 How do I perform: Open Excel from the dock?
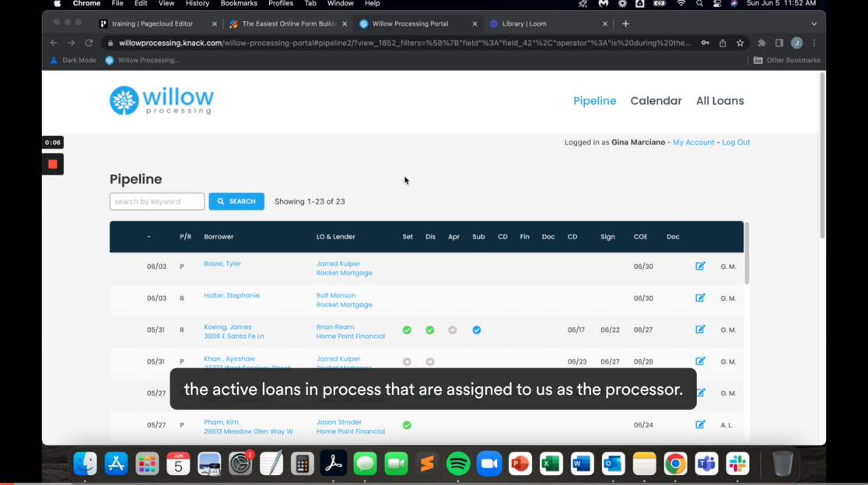pos(551,463)
